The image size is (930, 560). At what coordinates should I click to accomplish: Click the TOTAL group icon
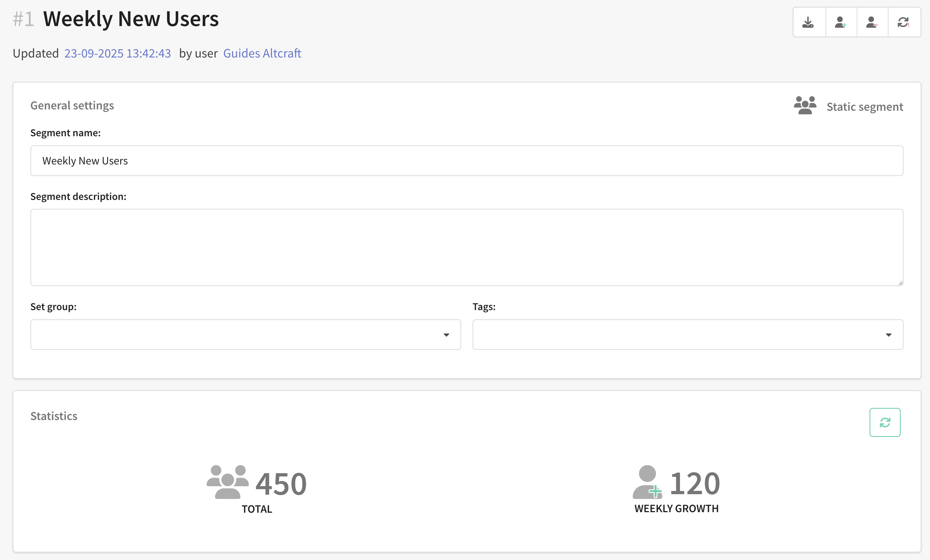click(x=228, y=482)
